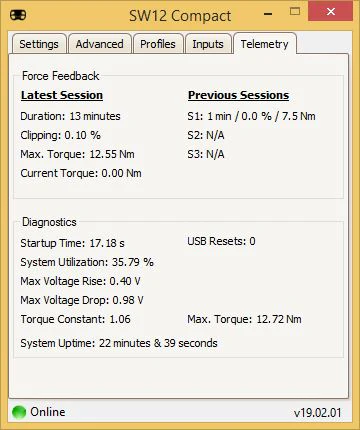Click the green Online status indicator
This screenshot has height=430, width=360.
[x=19, y=412]
